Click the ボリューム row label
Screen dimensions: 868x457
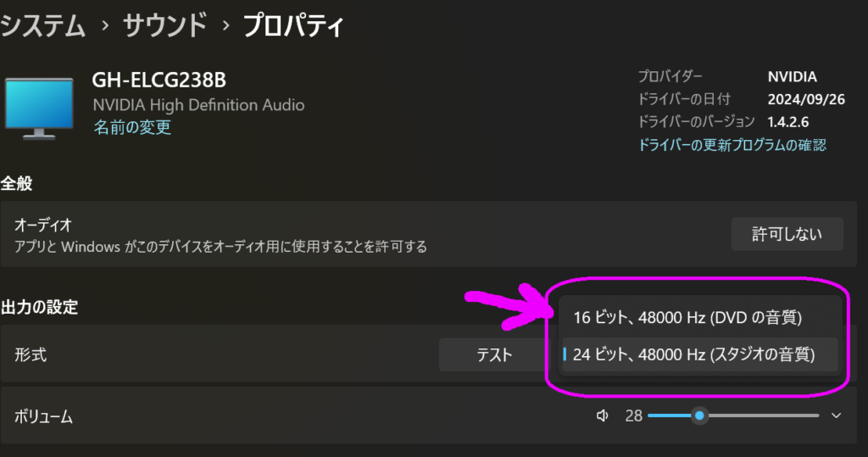point(43,416)
